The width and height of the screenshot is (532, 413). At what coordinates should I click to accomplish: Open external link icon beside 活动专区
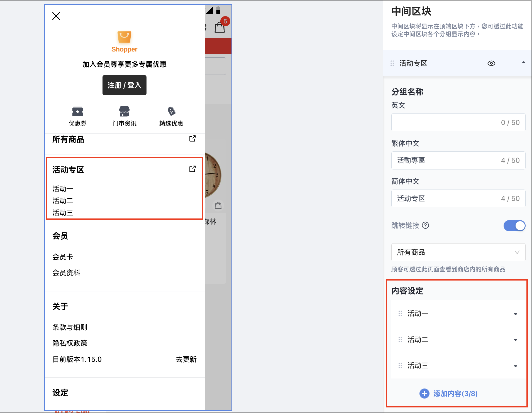pyautogui.click(x=192, y=169)
